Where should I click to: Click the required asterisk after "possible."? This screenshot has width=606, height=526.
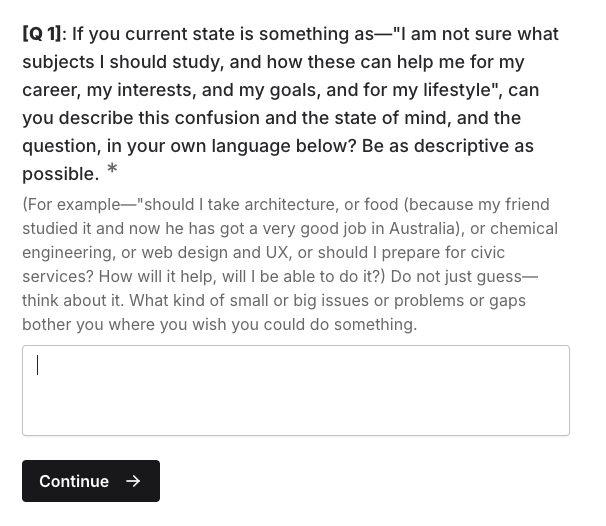(112, 169)
